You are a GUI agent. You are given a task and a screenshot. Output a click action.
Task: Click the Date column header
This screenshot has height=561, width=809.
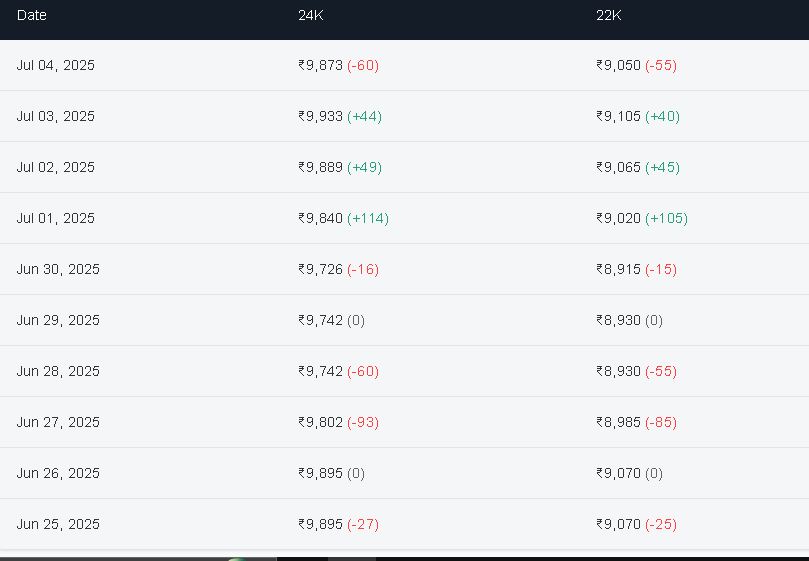(31, 15)
